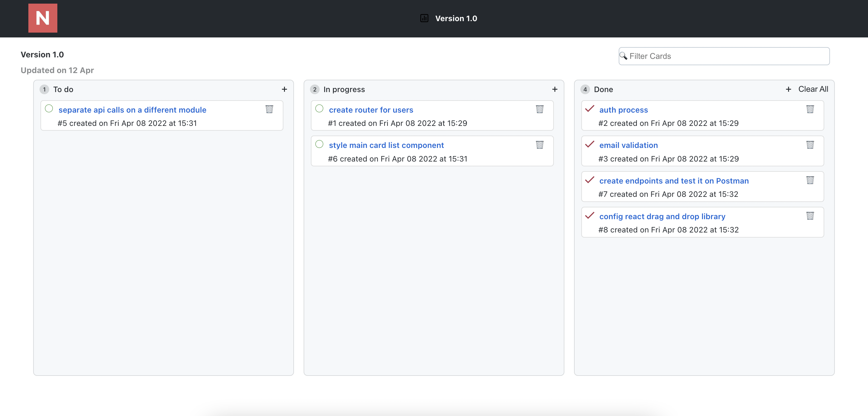
Task: Check the circle on 'separate api calls' card
Action: tap(49, 108)
